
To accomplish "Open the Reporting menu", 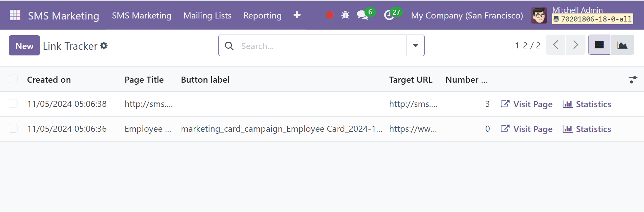I will pyautogui.click(x=262, y=15).
